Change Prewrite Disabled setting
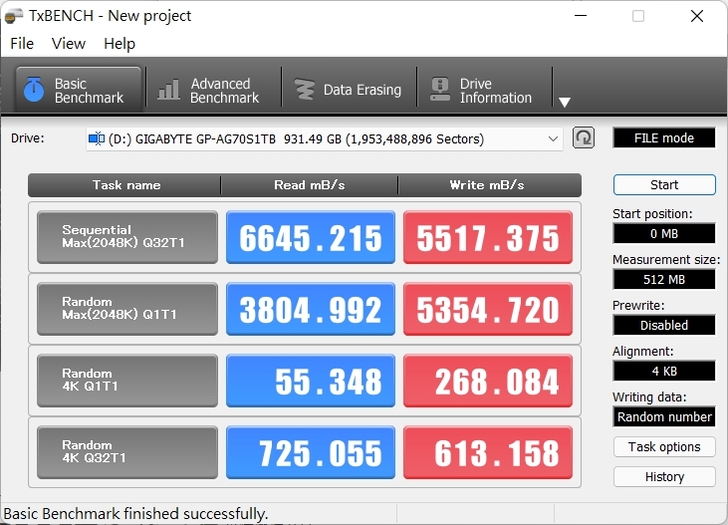The width and height of the screenshot is (728, 525). click(663, 325)
